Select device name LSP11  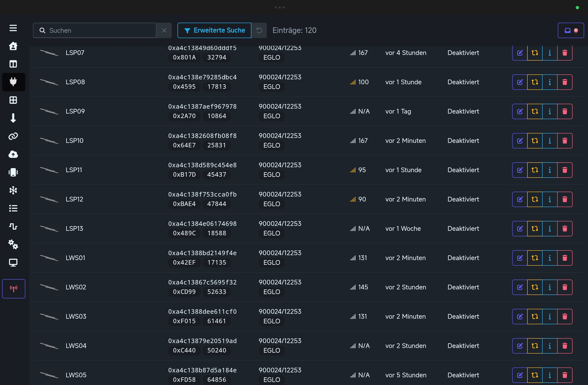click(74, 170)
